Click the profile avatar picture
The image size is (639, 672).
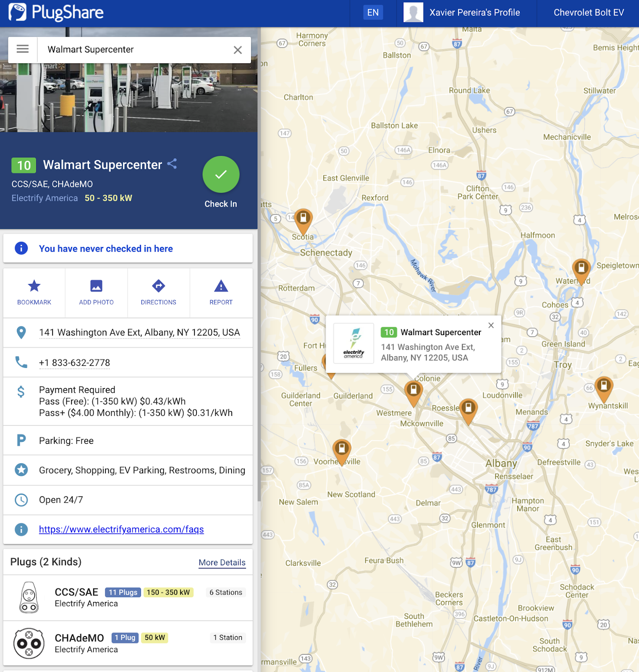tap(413, 13)
